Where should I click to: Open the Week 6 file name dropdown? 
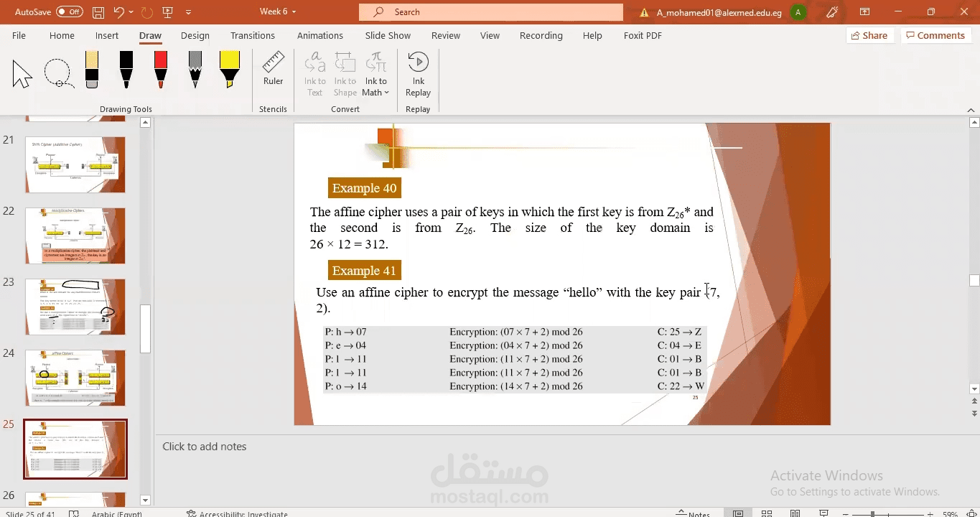tap(278, 11)
